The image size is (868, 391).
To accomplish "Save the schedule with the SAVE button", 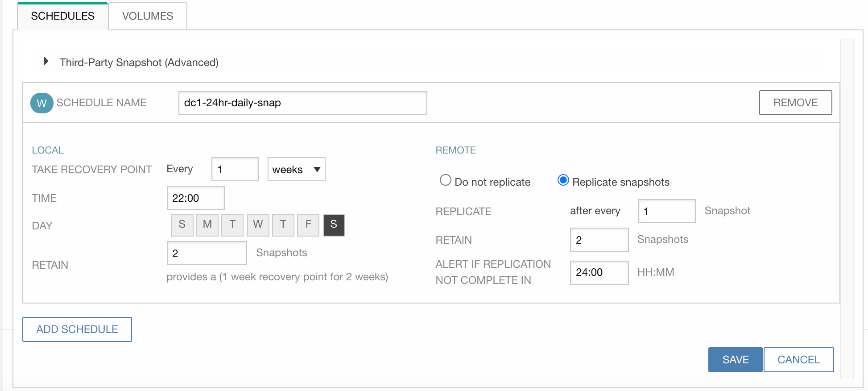I will pos(736,360).
